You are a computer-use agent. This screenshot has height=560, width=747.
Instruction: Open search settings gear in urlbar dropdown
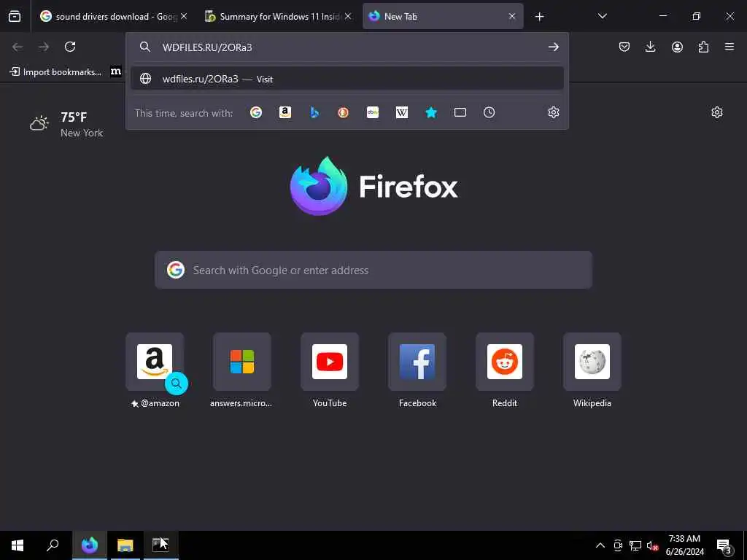coord(553,112)
